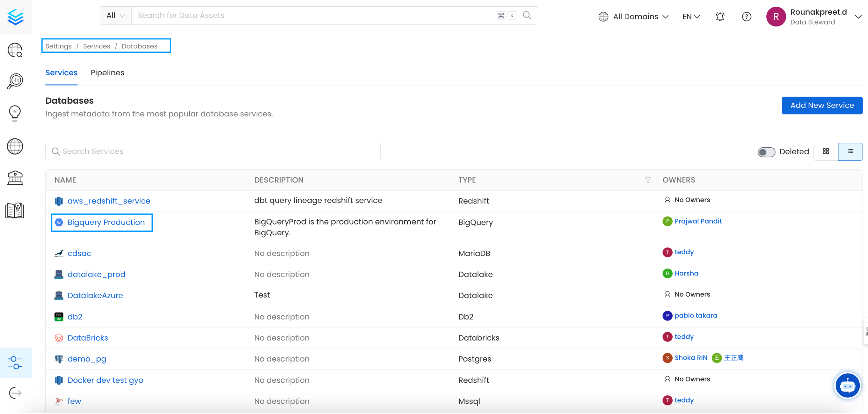868x414 pixels.
Task: Switch to grid card view
Action: click(x=825, y=151)
